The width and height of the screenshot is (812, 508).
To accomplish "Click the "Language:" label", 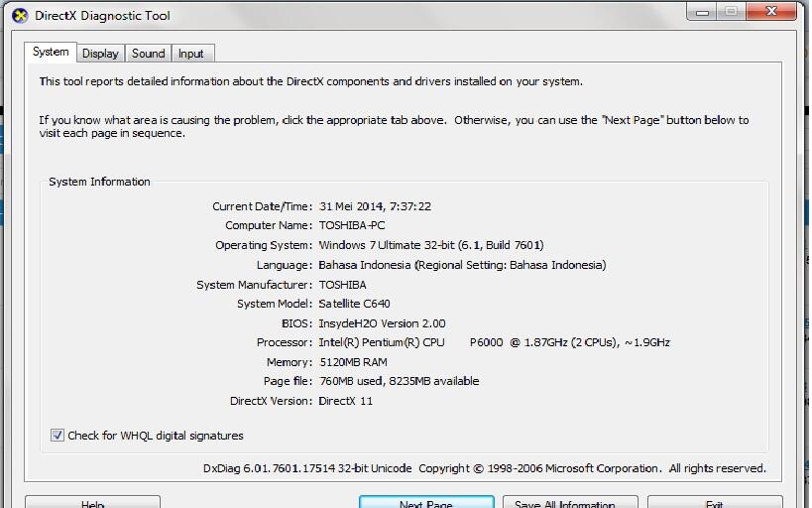I will pos(285,265).
